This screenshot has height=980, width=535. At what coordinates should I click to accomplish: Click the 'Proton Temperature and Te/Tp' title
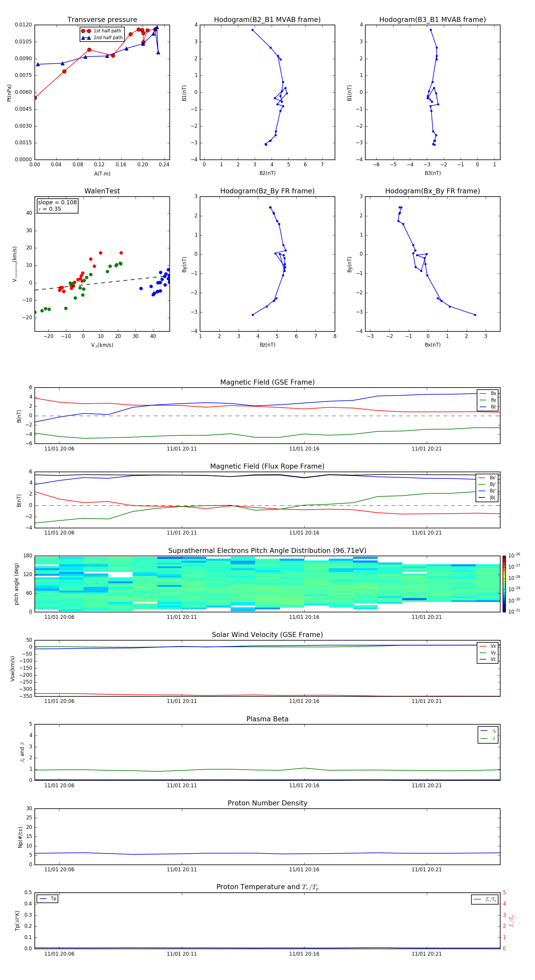pos(267,887)
